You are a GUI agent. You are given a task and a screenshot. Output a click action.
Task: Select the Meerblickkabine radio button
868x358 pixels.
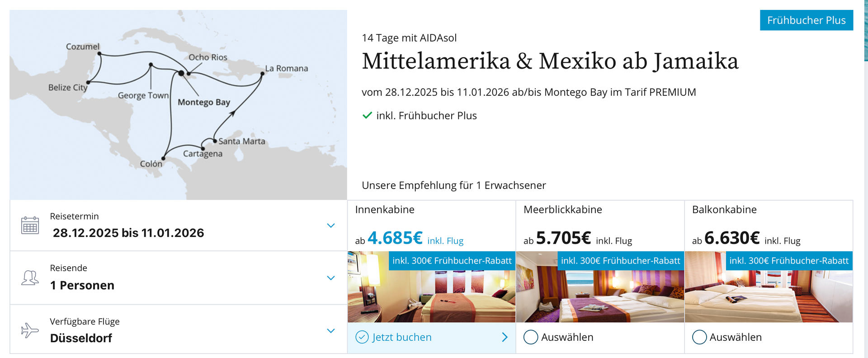coord(531,337)
